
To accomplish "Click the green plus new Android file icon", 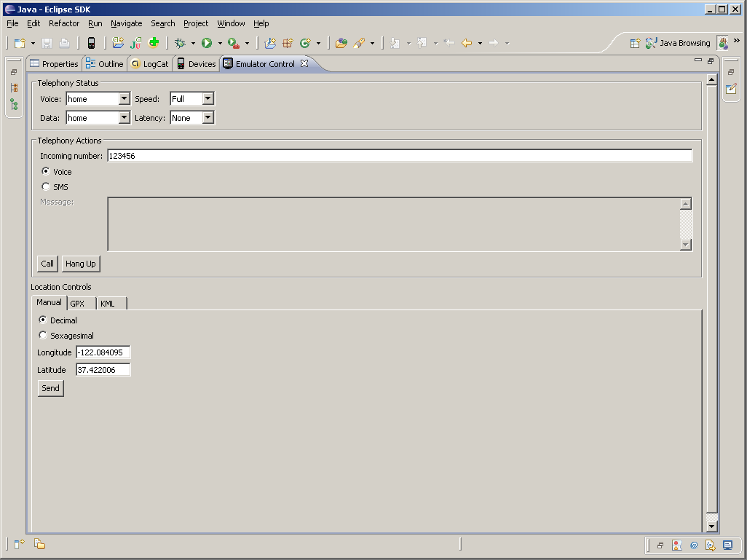I will (x=154, y=43).
